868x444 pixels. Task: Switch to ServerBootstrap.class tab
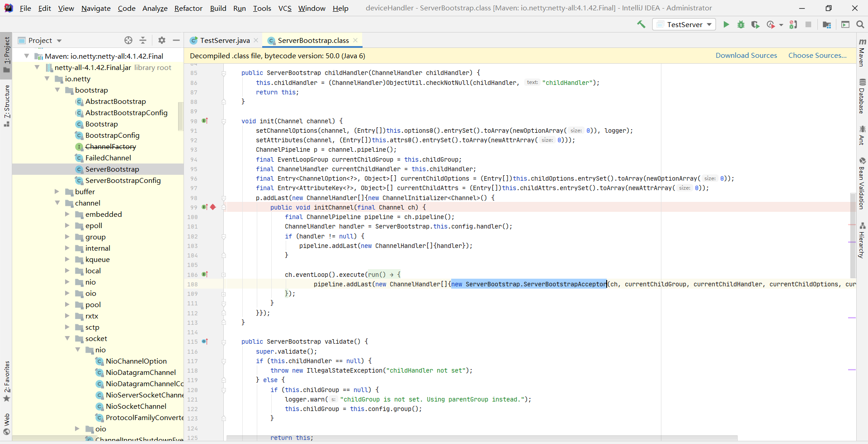click(x=313, y=40)
